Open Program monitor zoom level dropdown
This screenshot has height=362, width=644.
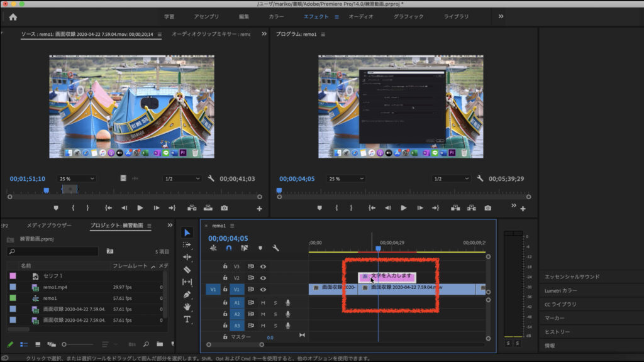coord(347,178)
